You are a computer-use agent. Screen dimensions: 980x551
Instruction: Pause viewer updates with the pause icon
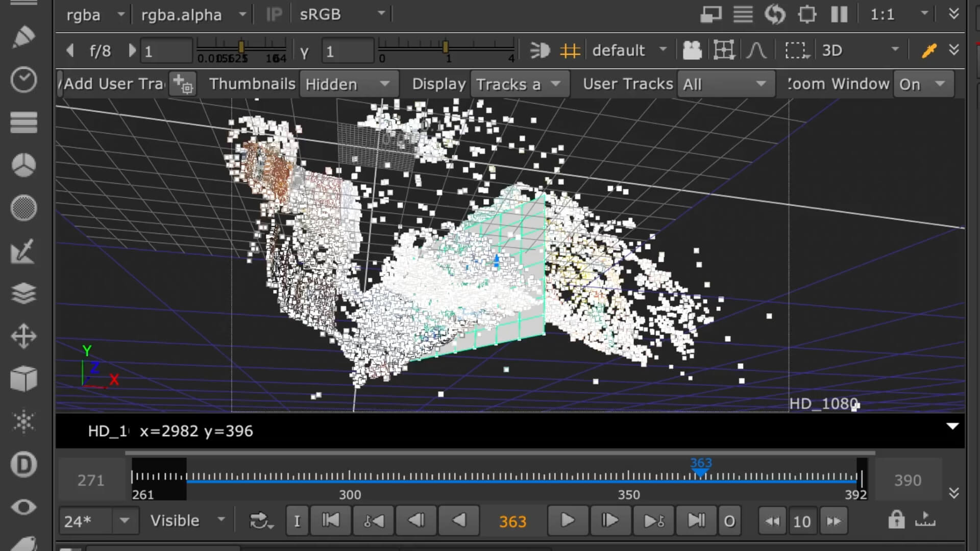click(x=839, y=14)
